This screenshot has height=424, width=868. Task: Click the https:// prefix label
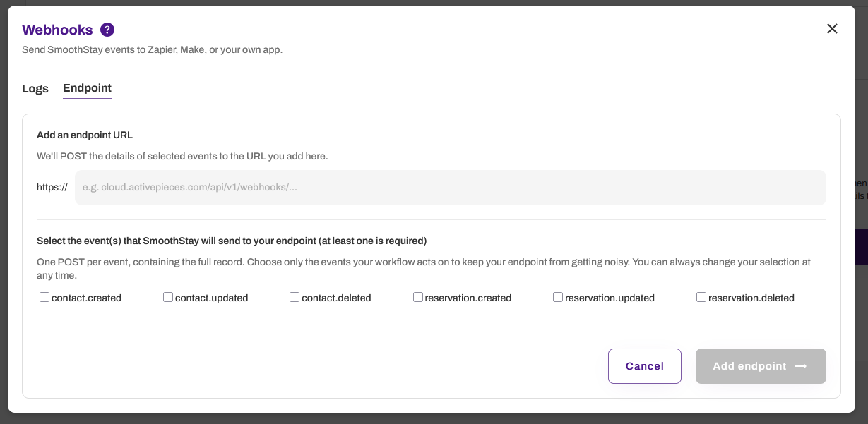(x=52, y=188)
